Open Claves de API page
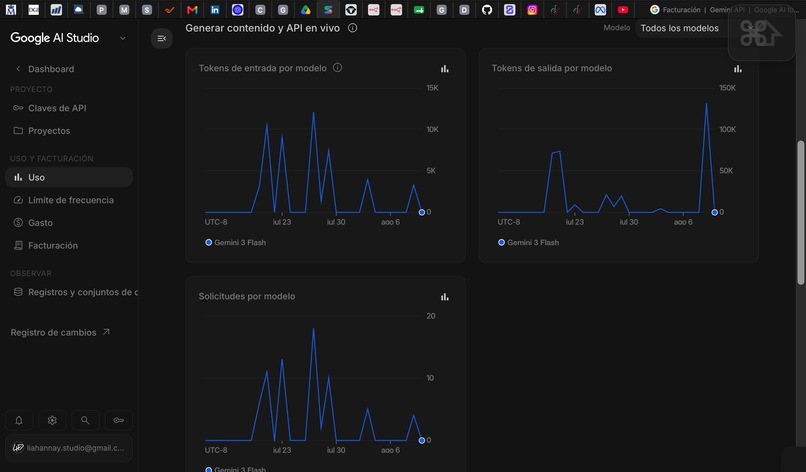 click(x=69, y=108)
